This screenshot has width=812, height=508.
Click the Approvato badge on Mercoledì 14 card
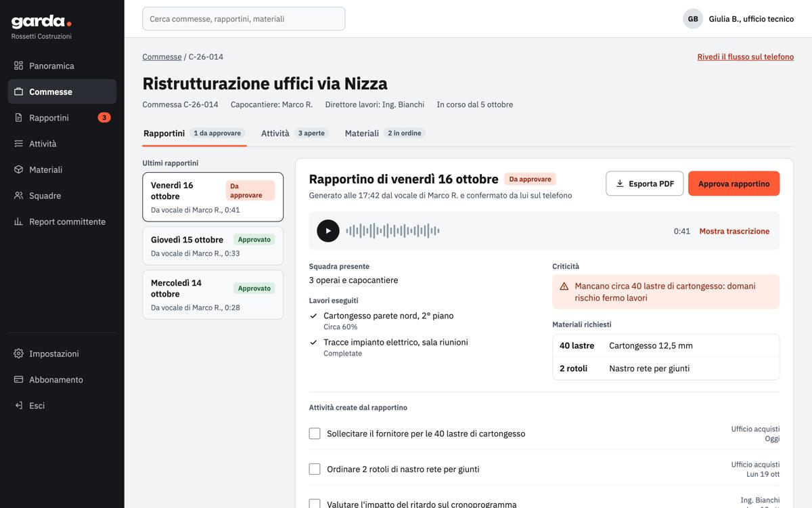(x=254, y=289)
